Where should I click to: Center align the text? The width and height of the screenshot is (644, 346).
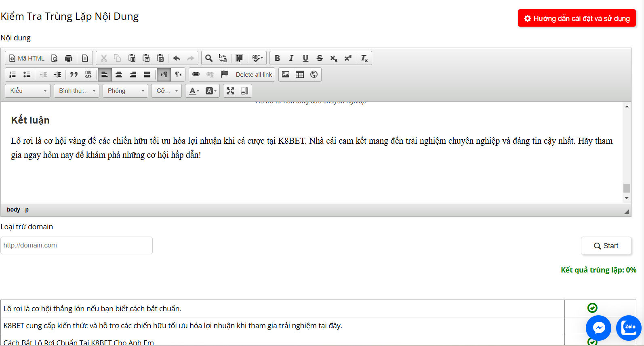click(x=119, y=74)
